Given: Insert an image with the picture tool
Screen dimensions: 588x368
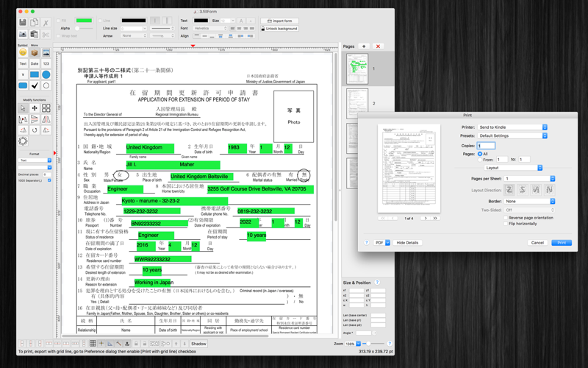Looking at the screenshot, I should 46,52.
